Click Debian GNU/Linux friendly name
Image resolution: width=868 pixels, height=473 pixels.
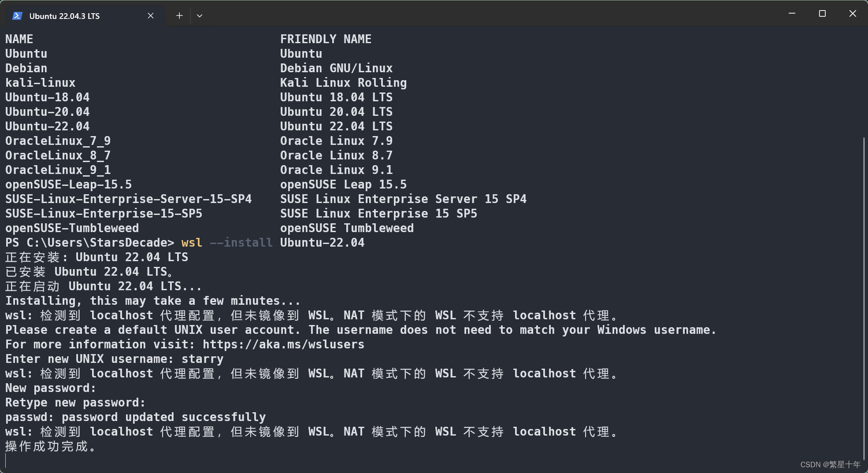[x=337, y=68]
